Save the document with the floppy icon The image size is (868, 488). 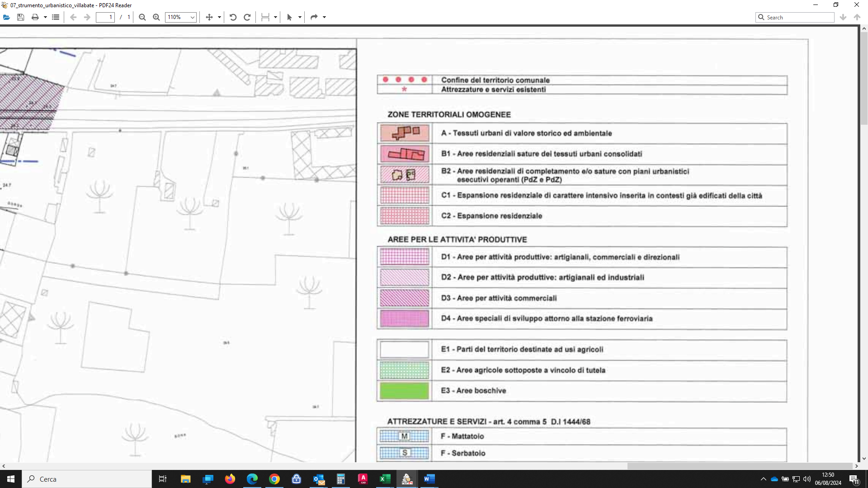point(20,17)
